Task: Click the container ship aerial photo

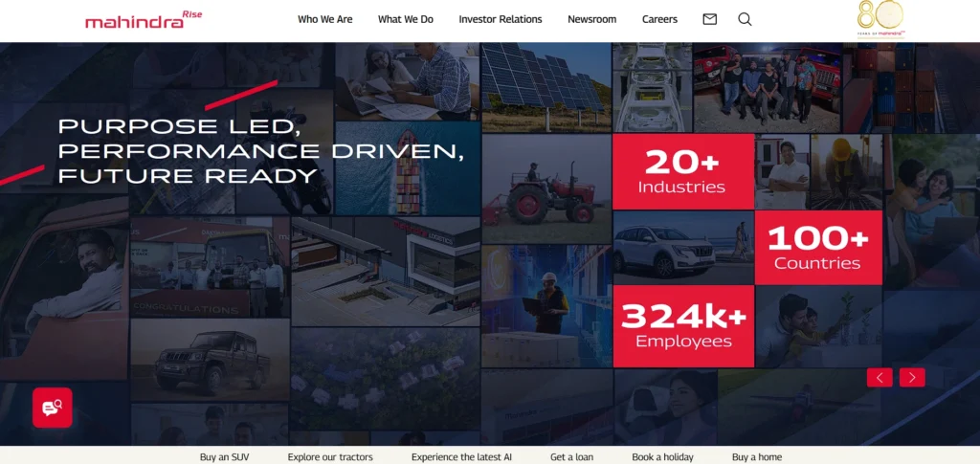Action: point(408,168)
